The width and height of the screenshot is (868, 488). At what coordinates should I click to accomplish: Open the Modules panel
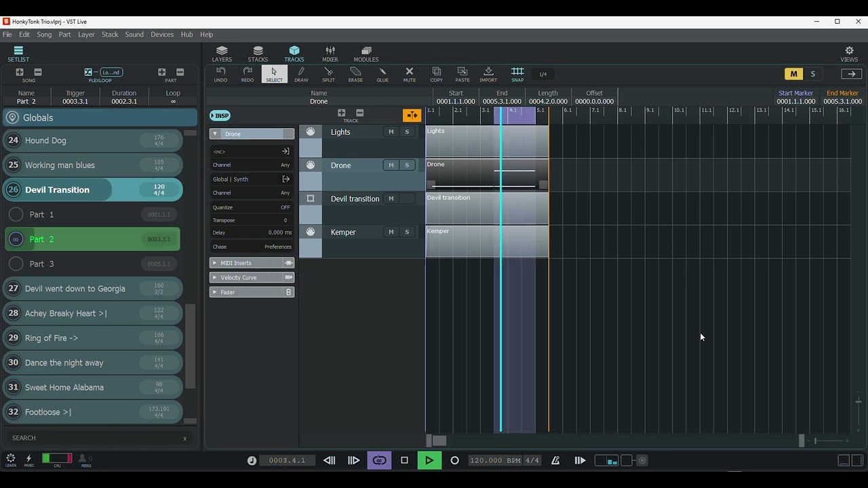tap(366, 54)
